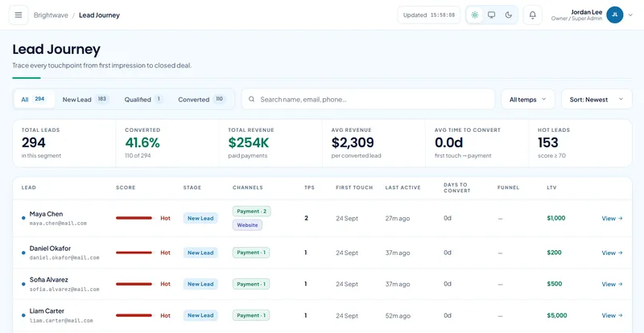Click the Hot Leads 153 card
The width and height of the screenshot is (644, 333).
(580, 143)
